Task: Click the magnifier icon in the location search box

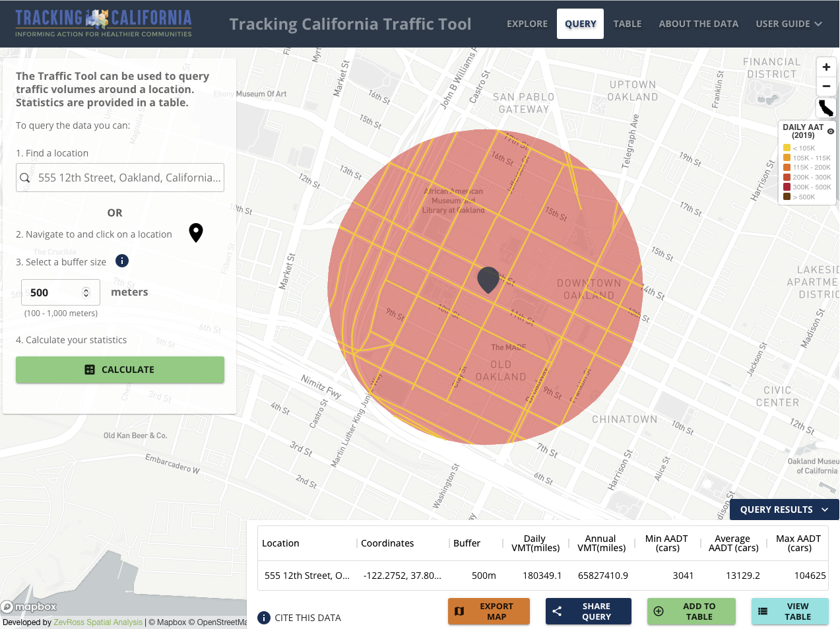Action: [26, 177]
